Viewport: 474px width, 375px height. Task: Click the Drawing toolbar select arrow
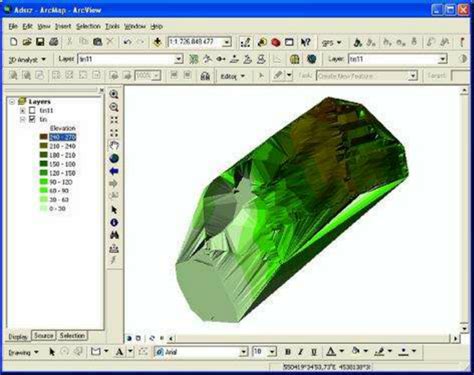coord(52,352)
